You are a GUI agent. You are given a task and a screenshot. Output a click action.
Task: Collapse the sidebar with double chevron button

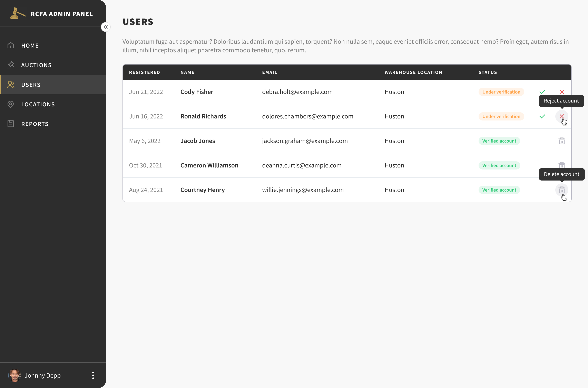[x=106, y=27]
